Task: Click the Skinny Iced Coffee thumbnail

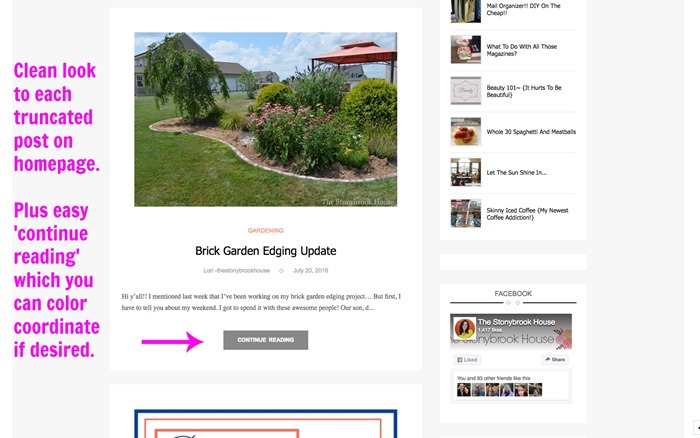Action: (x=466, y=213)
